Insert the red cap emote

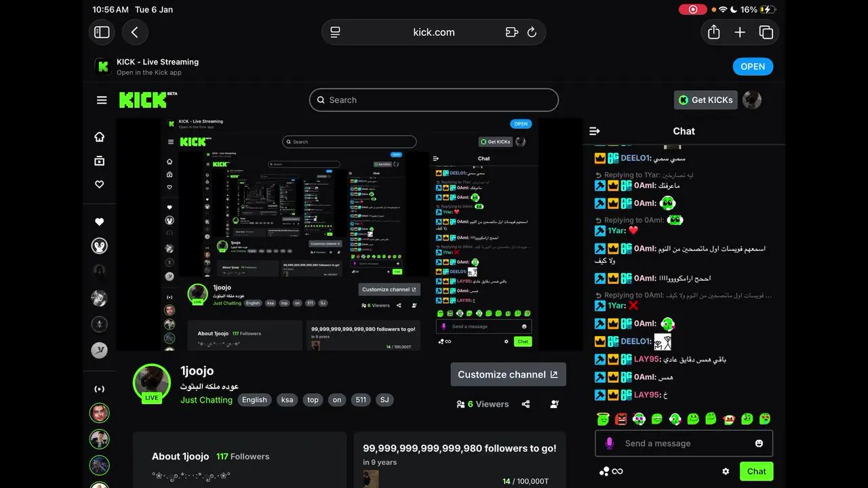point(729,419)
